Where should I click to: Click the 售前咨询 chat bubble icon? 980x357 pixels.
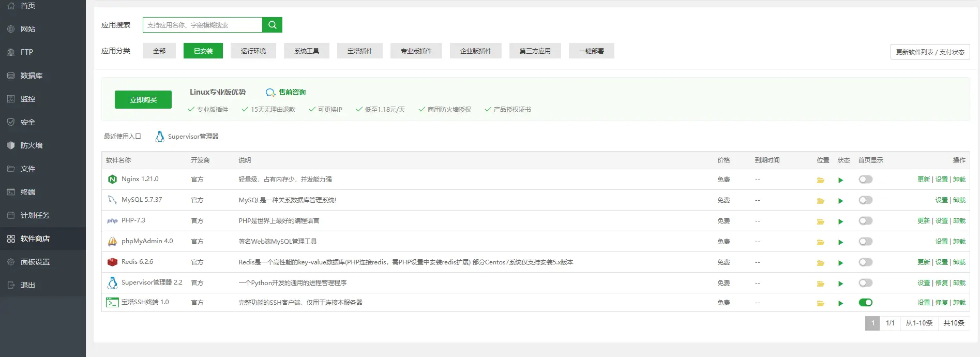click(270, 92)
